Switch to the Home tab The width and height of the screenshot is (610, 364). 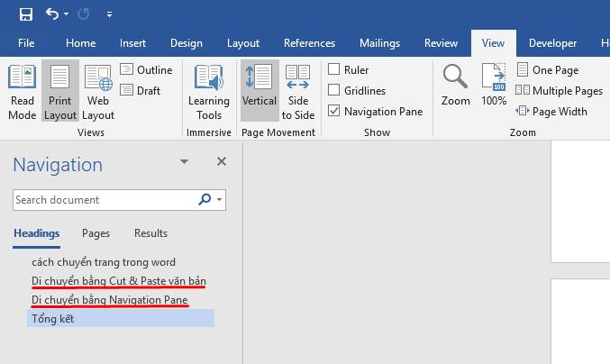(80, 43)
